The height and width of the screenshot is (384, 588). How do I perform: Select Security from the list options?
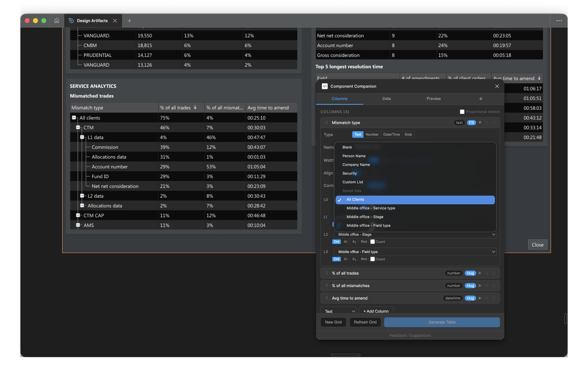(x=349, y=173)
